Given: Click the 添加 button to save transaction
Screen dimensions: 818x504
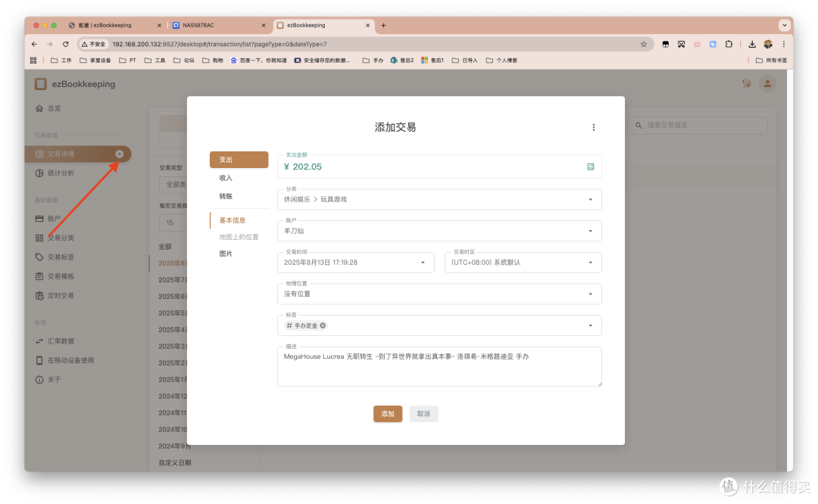Looking at the screenshot, I should 388,414.
